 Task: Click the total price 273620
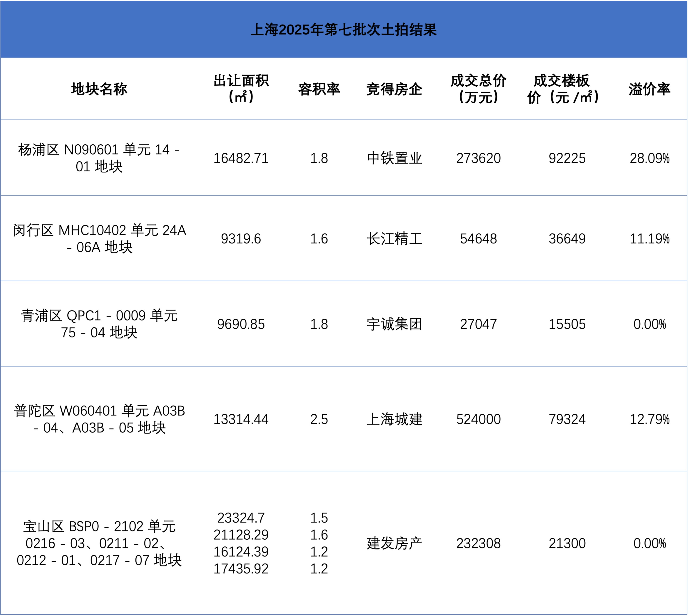479,158
